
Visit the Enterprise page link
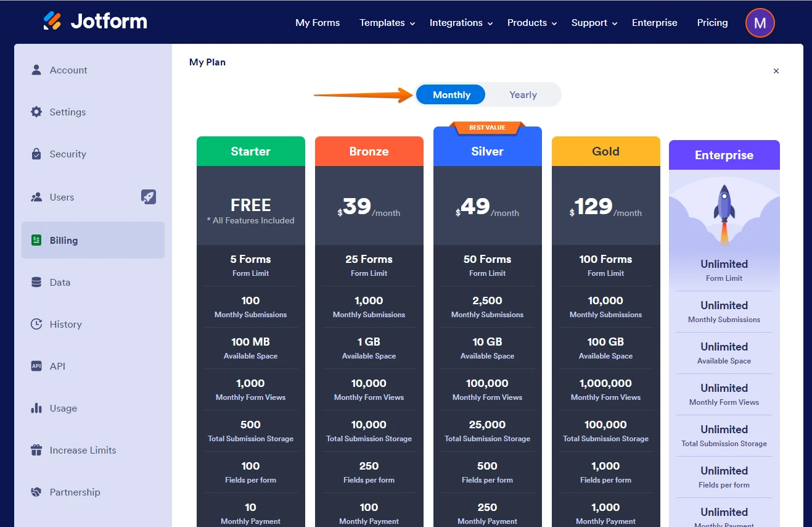coord(654,22)
